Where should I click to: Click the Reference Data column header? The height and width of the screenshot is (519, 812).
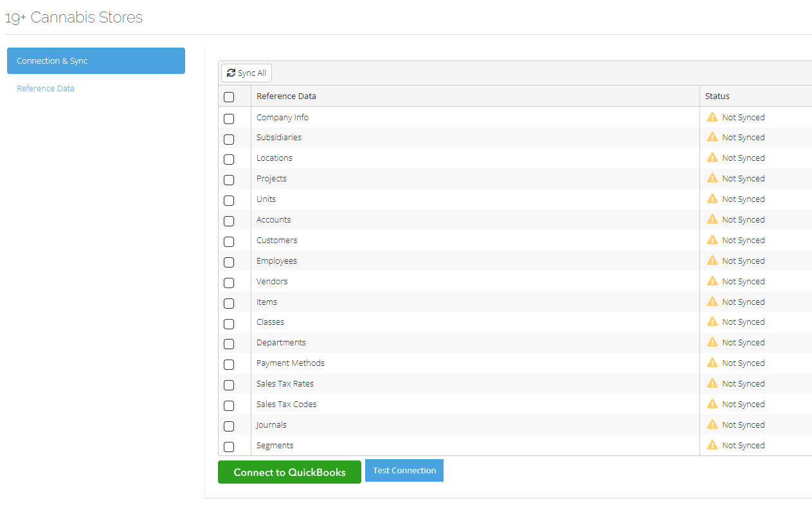click(x=286, y=96)
